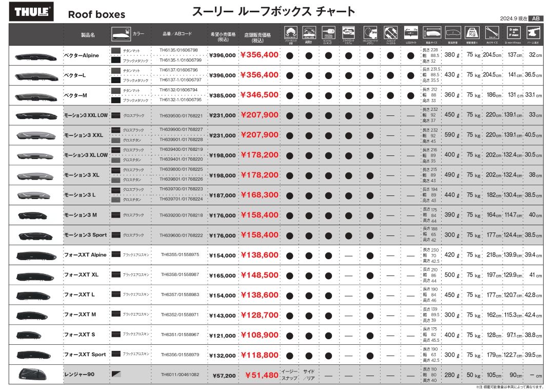This screenshot has height=392, width=554.
Task: Select the 品番/ABコード column header
Action: 176,33
